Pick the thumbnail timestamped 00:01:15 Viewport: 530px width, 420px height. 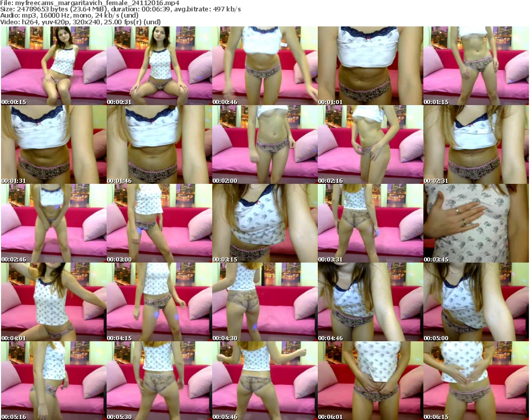pyautogui.click(x=476, y=66)
